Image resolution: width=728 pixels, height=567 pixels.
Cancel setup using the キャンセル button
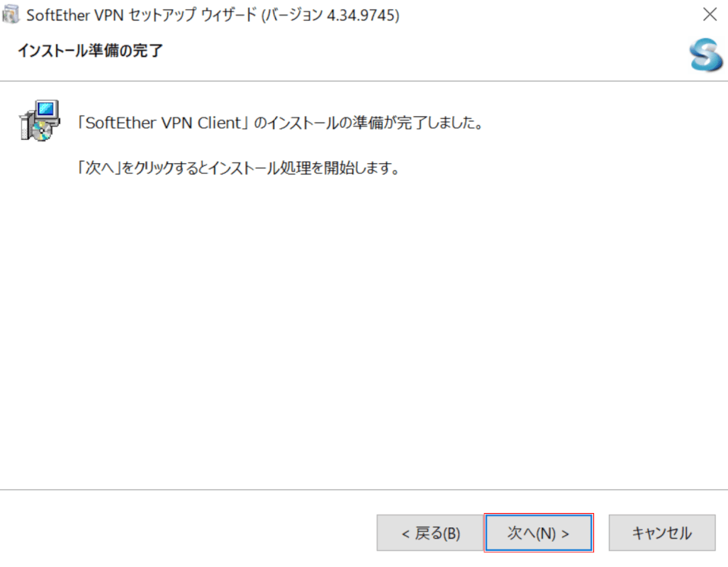[662, 533]
